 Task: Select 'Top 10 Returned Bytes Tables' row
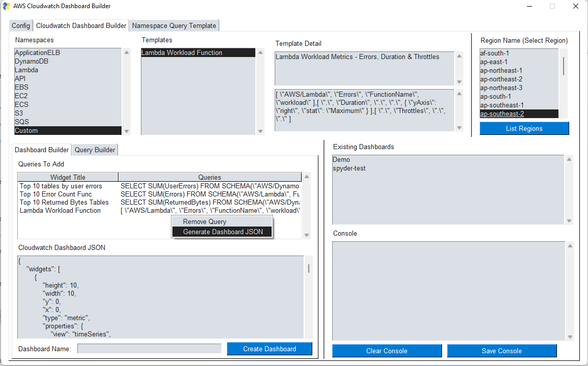[x=159, y=202]
